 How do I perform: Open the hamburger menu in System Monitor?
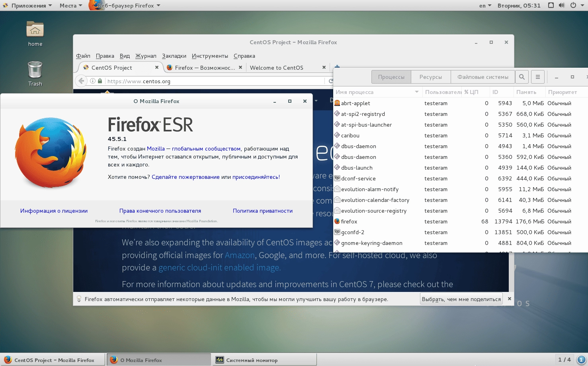pyautogui.click(x=537, y=77)
